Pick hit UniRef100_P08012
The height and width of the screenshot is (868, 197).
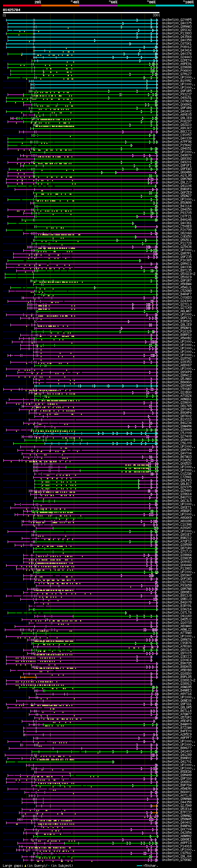pyautogui.click(x=177, y=47)
